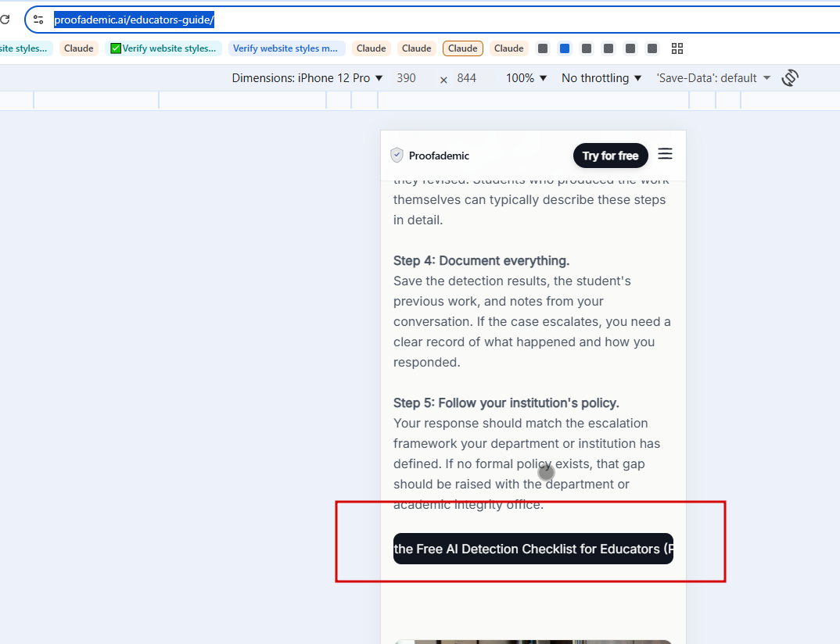Click the Free AI Detection Checklist button
Viewport: 840px width, 644px height.
click(x=533, y=549)
